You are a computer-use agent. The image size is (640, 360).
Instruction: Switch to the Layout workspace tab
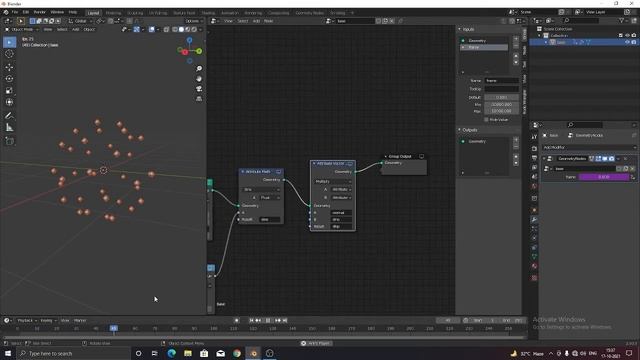93,13
